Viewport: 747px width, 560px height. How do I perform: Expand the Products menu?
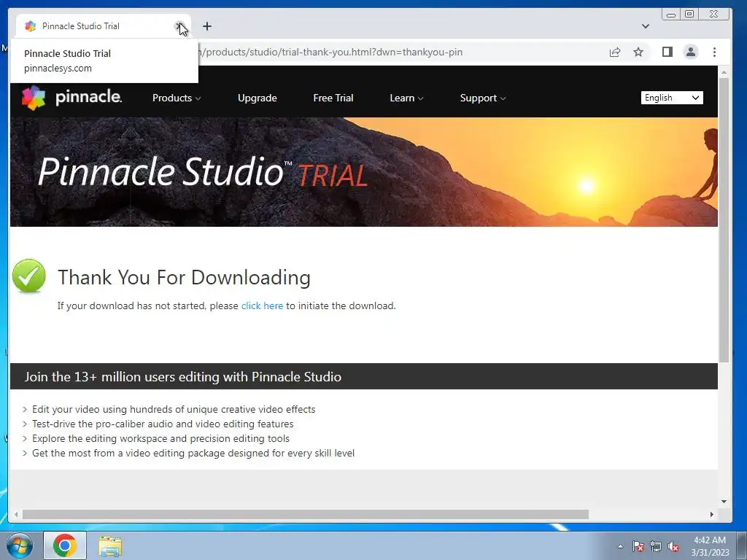pos(177,98)
